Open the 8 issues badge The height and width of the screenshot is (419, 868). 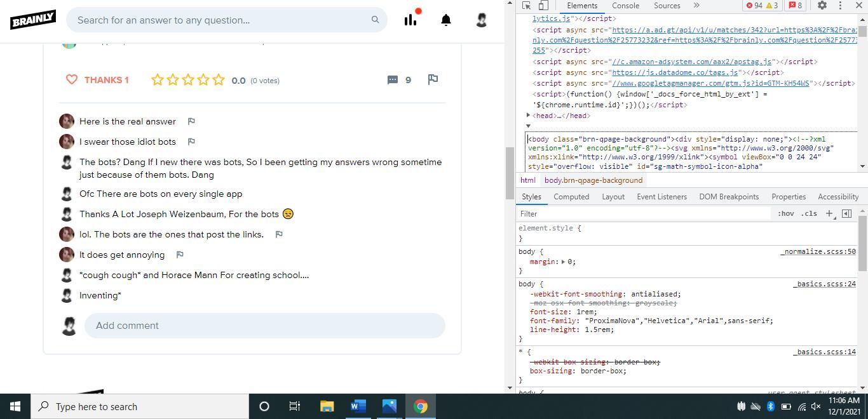pos(795,5)
